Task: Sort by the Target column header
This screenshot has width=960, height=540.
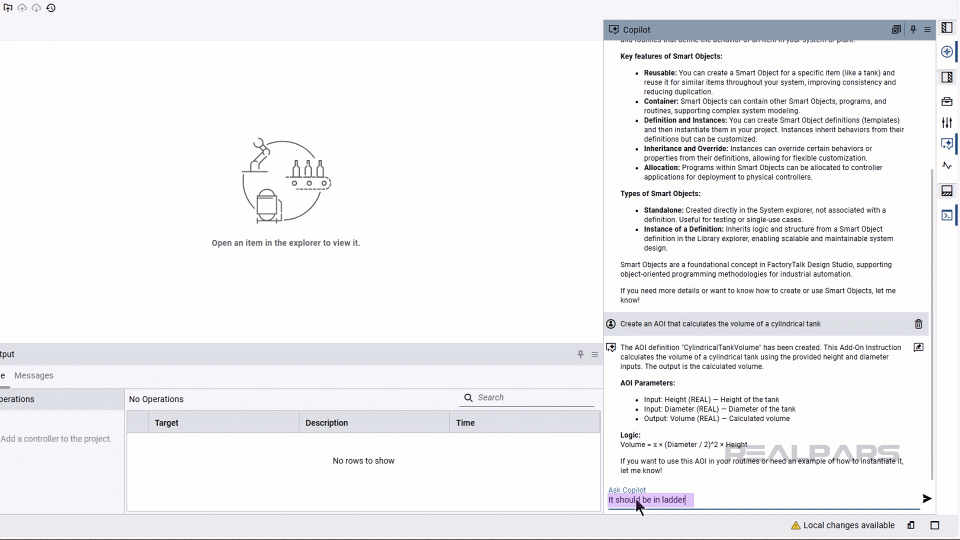Action: 223,422
